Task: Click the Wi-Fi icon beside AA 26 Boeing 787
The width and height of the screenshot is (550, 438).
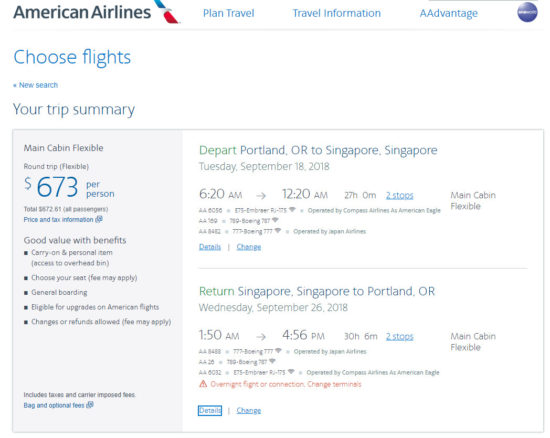Action: pyautogui.click(x=272, y=361)
